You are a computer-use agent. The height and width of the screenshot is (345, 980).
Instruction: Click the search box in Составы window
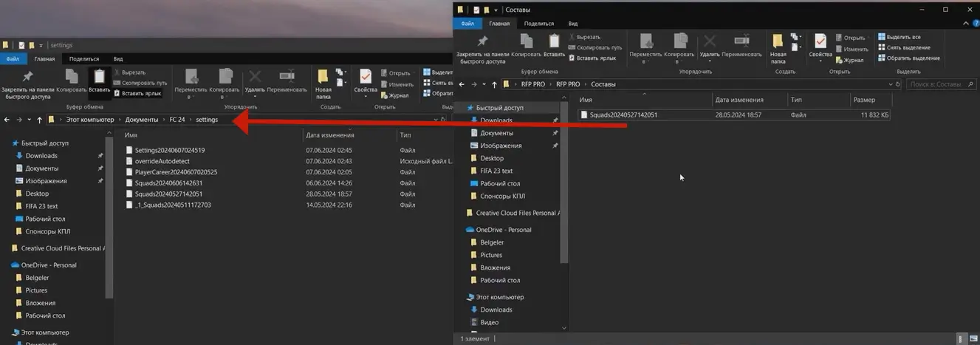(939, 84)
